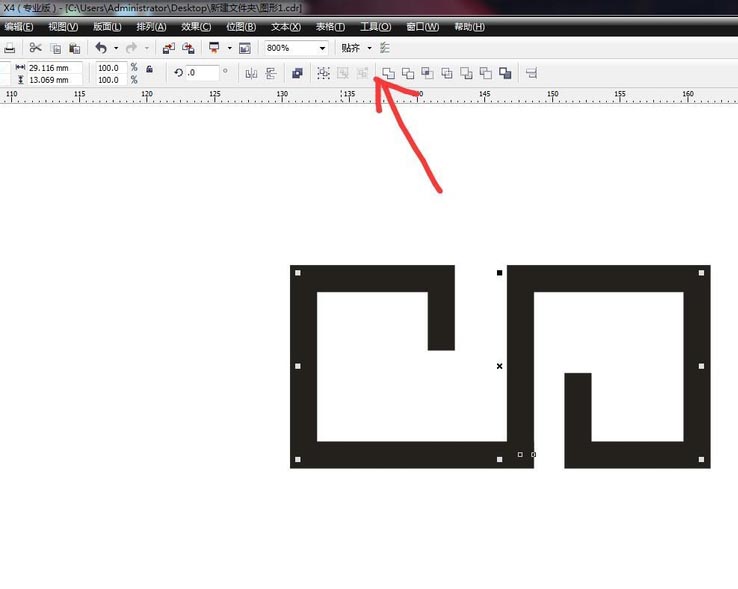Open the 工具(O) menu
The image size is (738, 589).
(375, 27)
